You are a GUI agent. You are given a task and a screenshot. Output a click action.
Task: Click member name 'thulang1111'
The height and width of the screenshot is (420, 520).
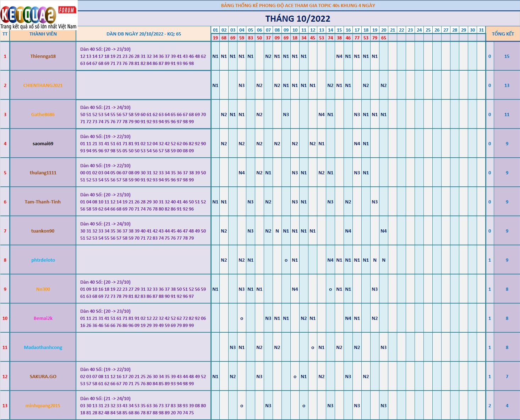click(43, 173)
